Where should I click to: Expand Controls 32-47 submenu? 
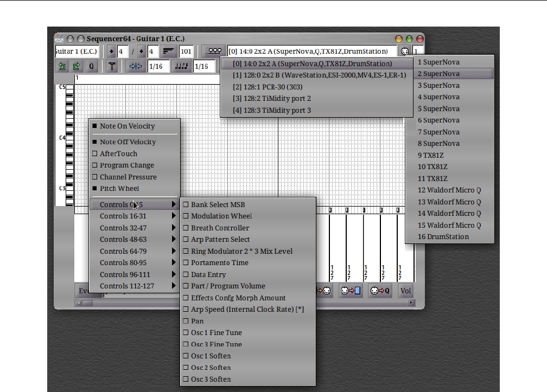(135, 228)
